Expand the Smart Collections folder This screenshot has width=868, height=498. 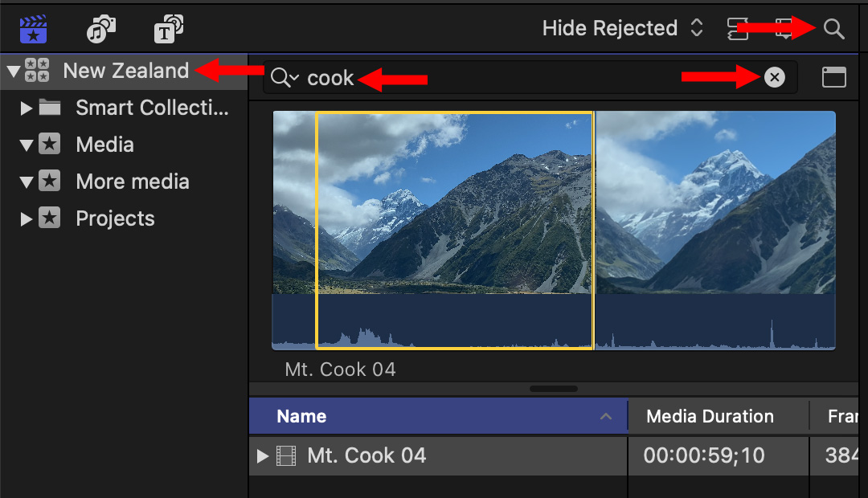pos(27,108)
